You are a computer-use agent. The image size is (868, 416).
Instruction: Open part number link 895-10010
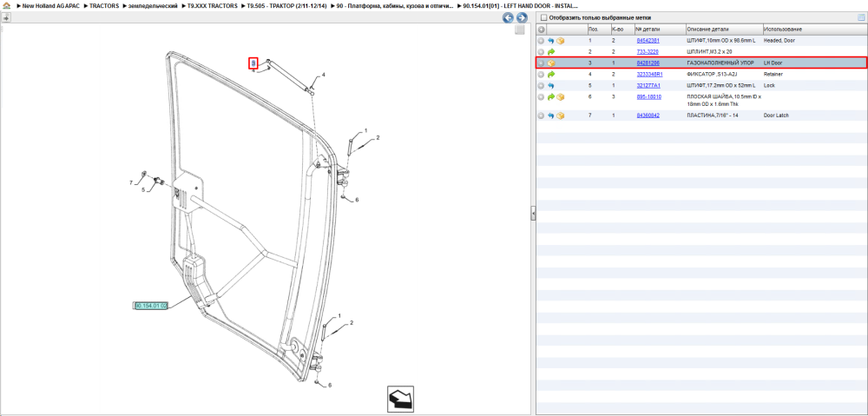(648, 97)
